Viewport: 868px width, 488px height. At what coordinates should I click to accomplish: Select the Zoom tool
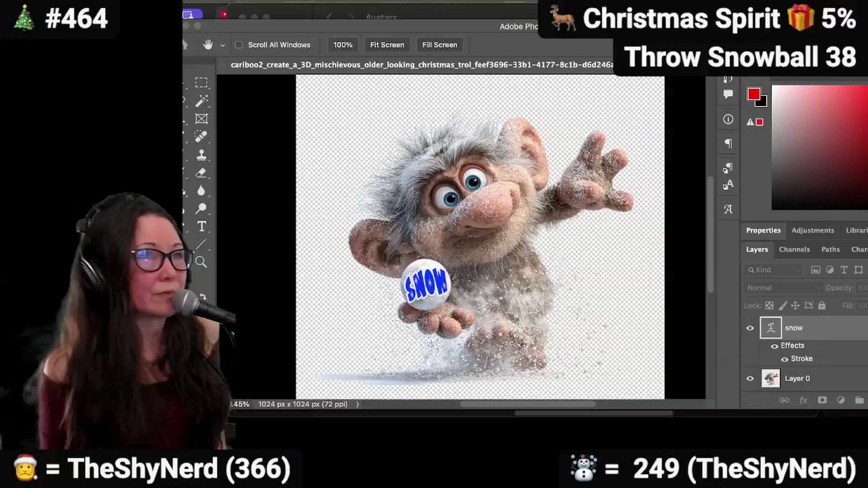[201, 262]
